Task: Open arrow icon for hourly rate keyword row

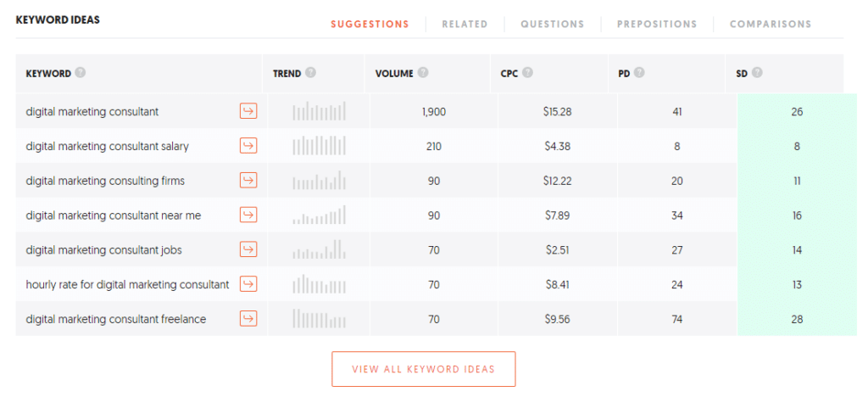Action: click(248, 284)
